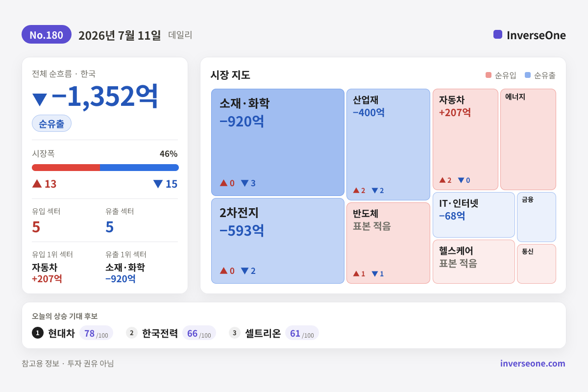
Task: Select the 에너지 treemap tile
Action: (x=528, y=139)
